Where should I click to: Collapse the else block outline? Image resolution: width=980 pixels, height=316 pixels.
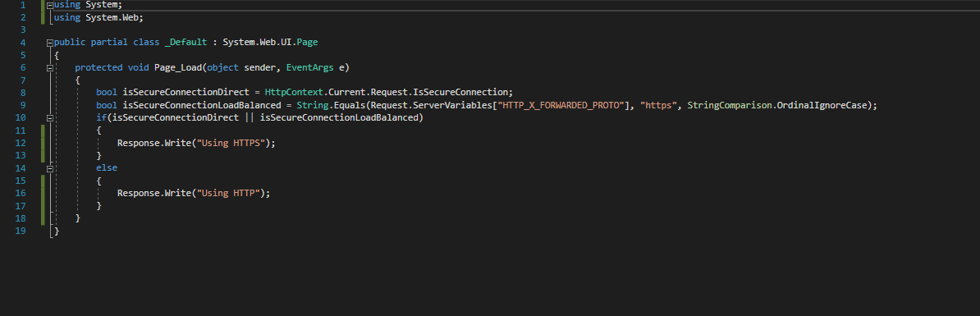point(50,168)
